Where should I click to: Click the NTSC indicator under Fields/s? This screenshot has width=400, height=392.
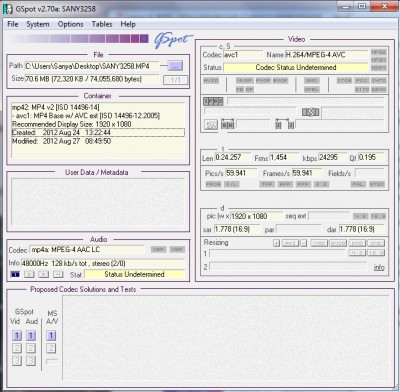(377, 184)
